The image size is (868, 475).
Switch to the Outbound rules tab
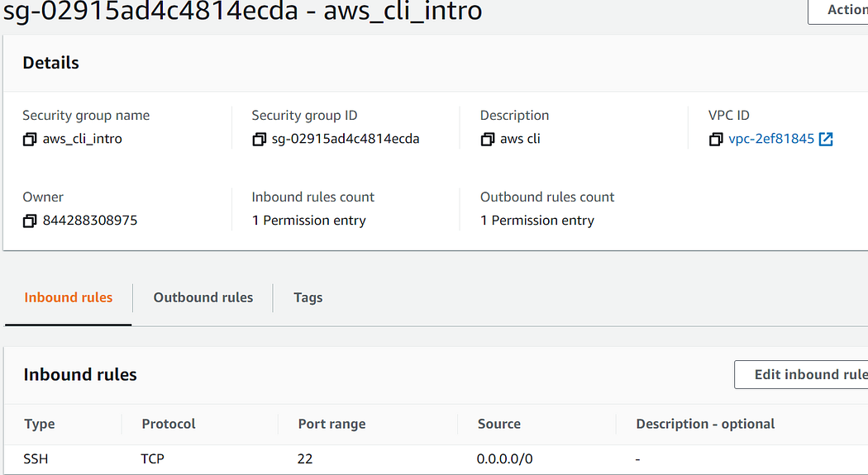coord(203,297)
